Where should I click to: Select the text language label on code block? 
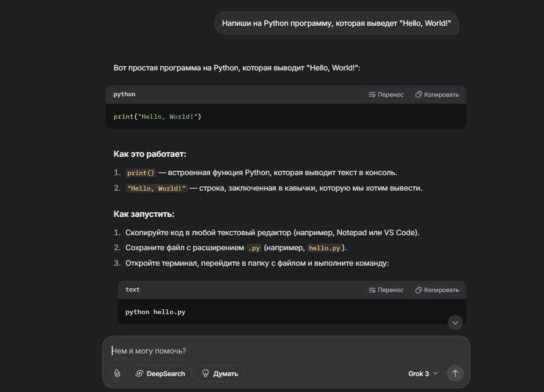point(132,289)
